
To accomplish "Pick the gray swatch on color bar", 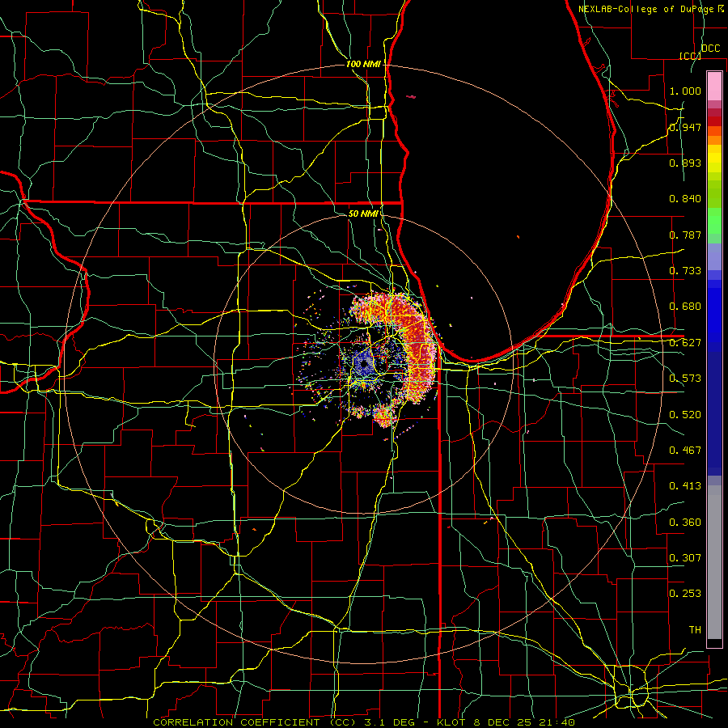I will 714,562.
